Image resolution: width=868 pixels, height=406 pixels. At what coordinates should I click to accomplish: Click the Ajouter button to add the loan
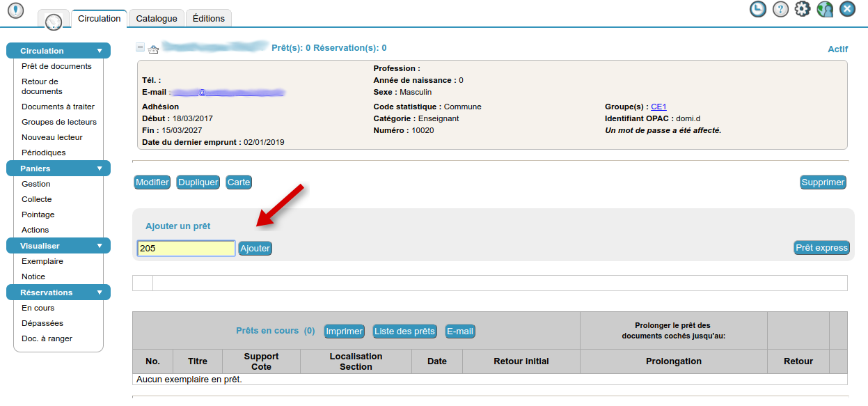click(255, 248)
